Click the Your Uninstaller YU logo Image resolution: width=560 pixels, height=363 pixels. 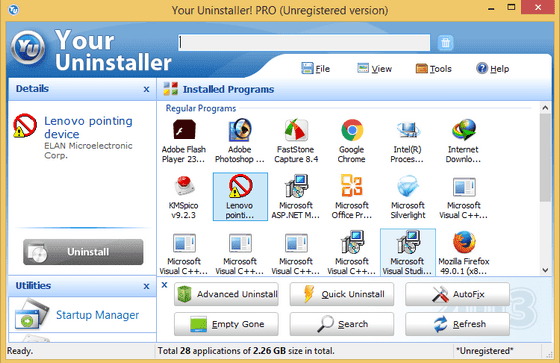pyautogui.click(x=28, y=47)
